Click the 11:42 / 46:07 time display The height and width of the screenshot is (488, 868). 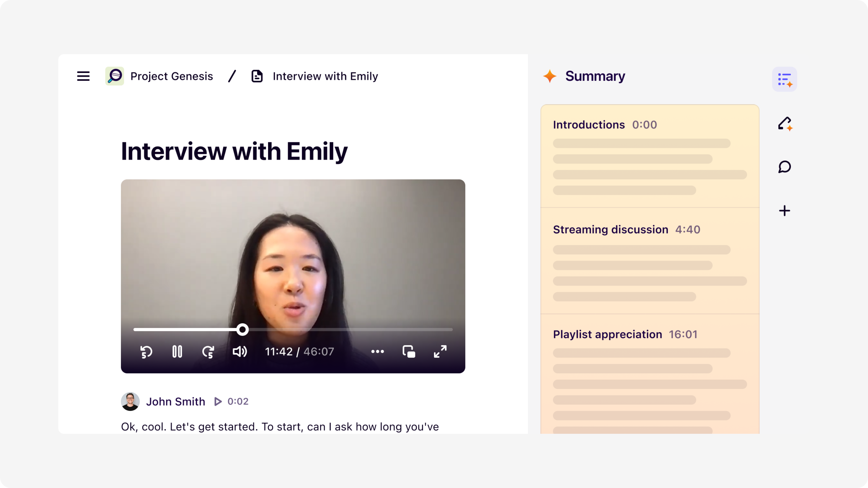[299, 352]
